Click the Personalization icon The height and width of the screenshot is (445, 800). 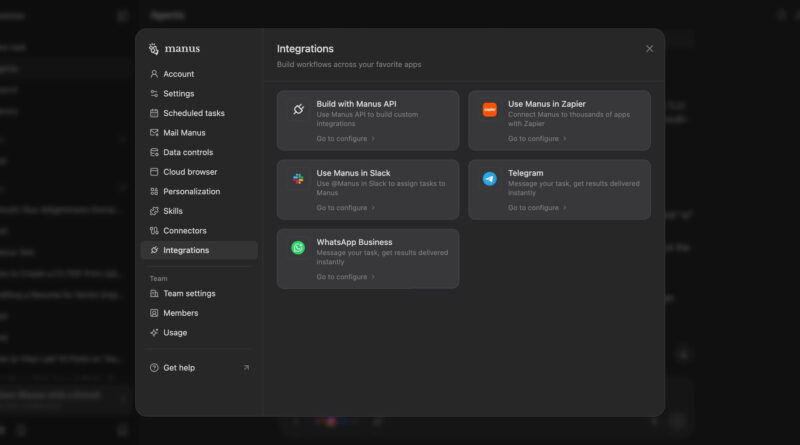[x=154, y=191]
